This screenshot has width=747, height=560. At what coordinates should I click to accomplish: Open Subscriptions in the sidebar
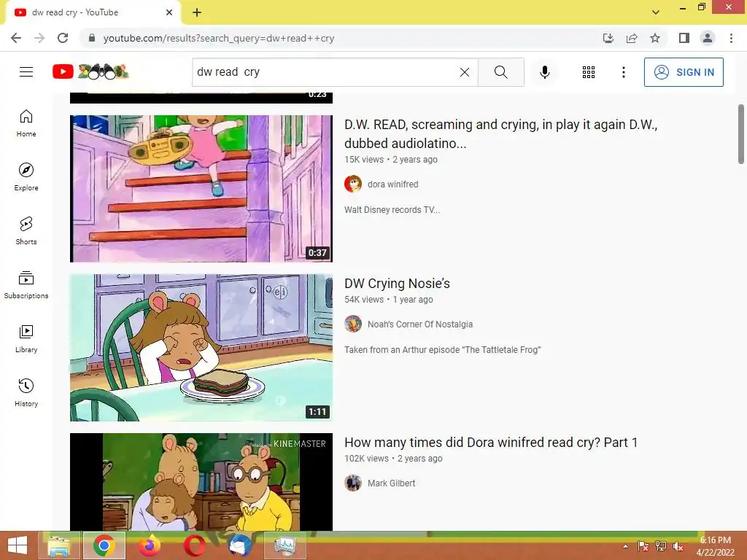pyautogui.click(x=26, y=285)
